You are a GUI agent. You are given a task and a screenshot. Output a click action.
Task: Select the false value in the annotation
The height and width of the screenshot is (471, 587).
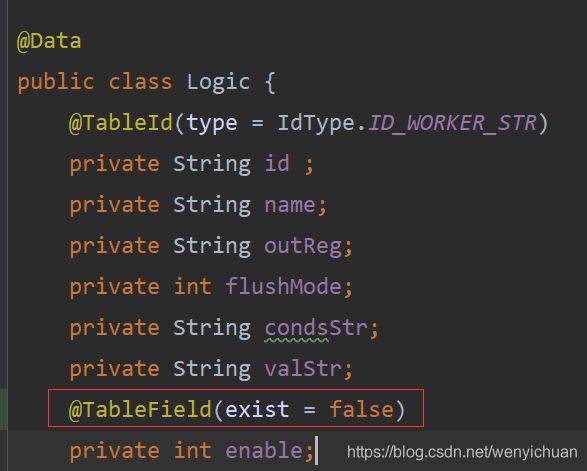(x=361, y=409)
